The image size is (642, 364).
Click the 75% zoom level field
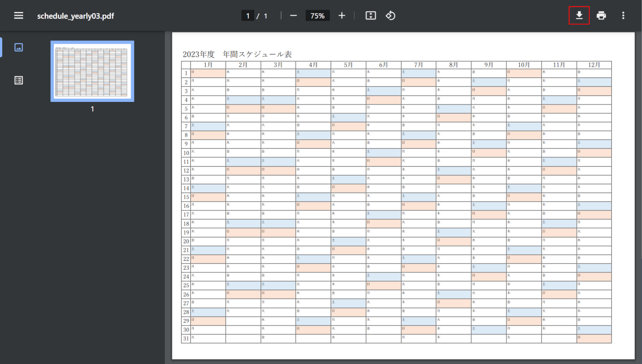tap(318, 16)
